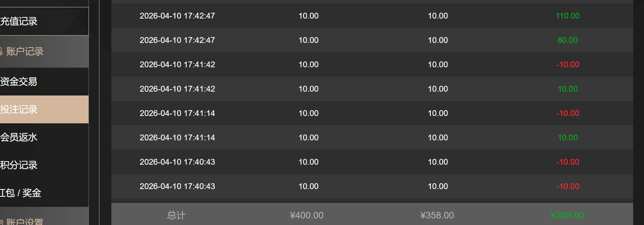Expand the 账户设置 section
644x225 pixels.
(25, 222)
